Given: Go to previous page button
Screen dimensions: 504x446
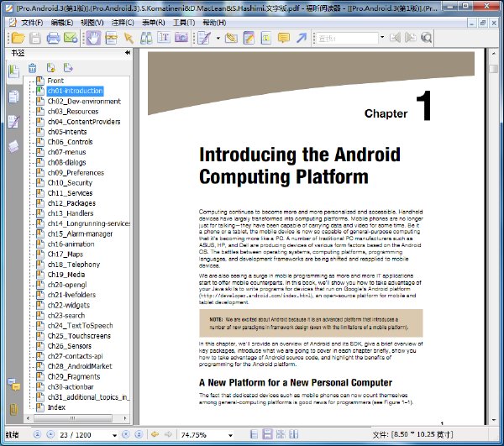Looking at the screenshot, I should [50, 434].
